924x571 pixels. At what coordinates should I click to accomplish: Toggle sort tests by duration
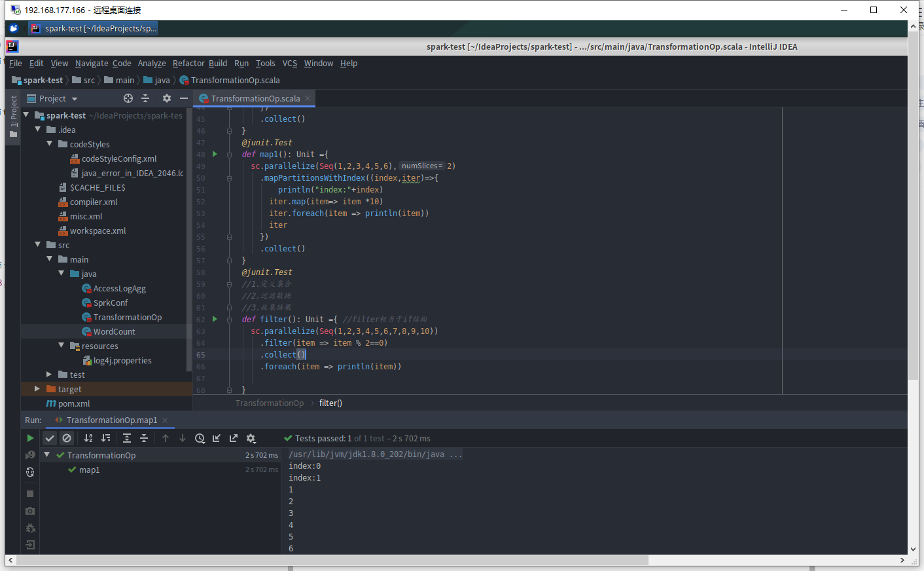point(105,438)
